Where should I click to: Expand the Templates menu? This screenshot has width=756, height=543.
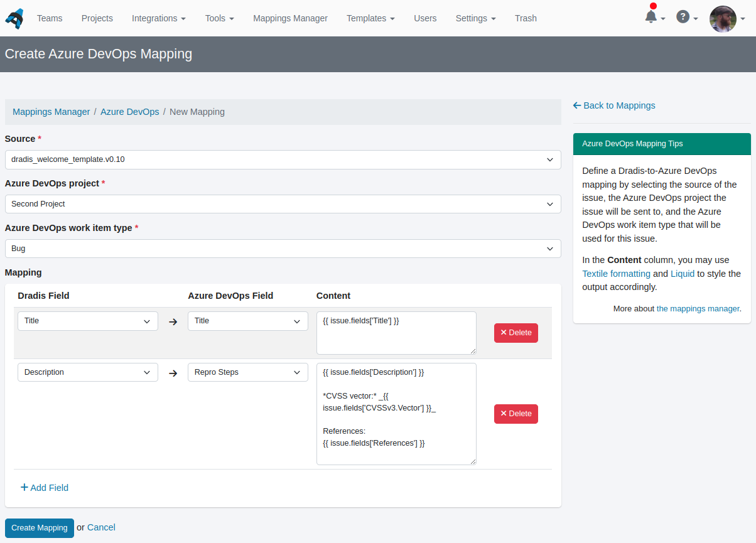371,18
